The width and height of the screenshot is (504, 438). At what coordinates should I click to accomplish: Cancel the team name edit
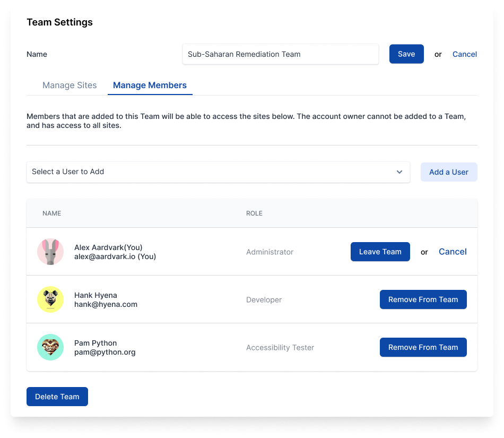coord(464,54)
